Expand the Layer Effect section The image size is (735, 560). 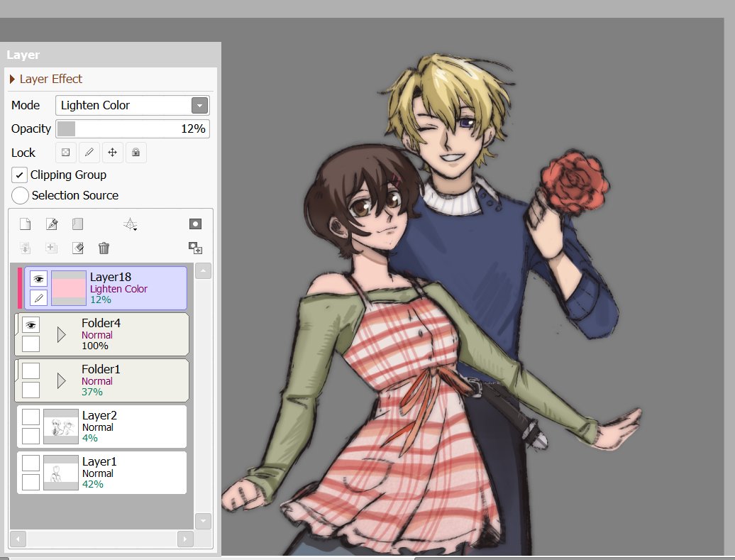pos(12,79)
